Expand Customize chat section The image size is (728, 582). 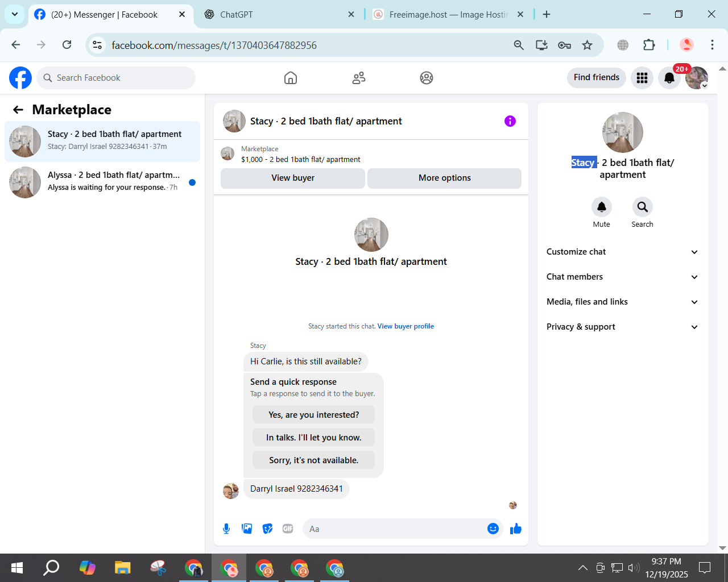tap(623, 252)
